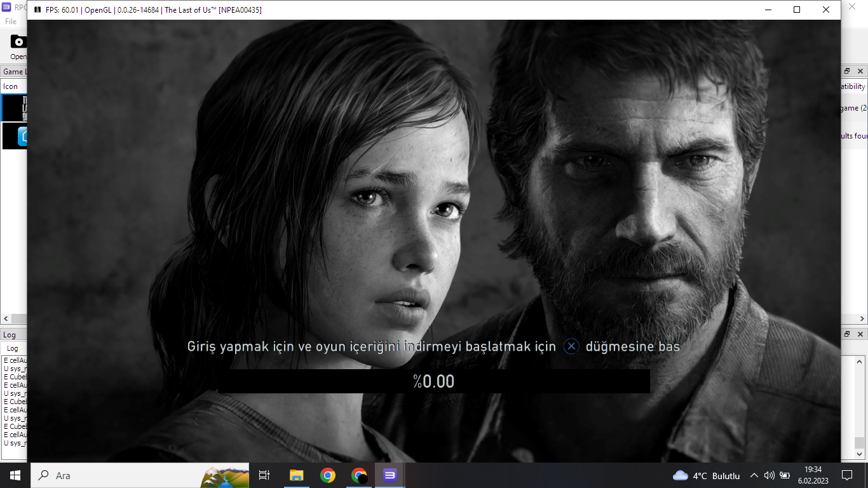Screen dimensions: 868x488
Task: Click the game window title bar icon
Action: (x=37, y=10)
